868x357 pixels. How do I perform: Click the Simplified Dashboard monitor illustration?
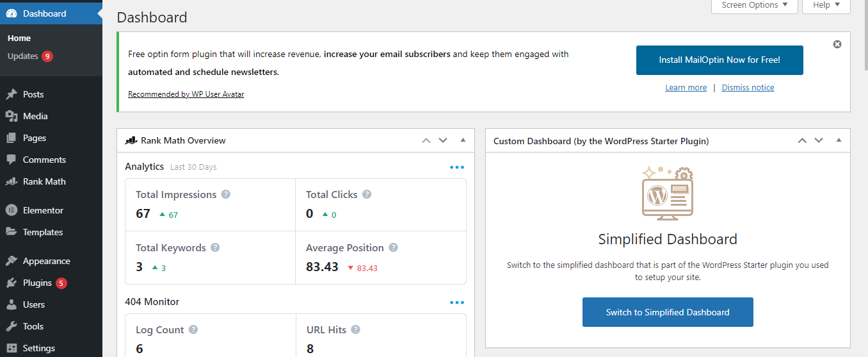(668, 192)
